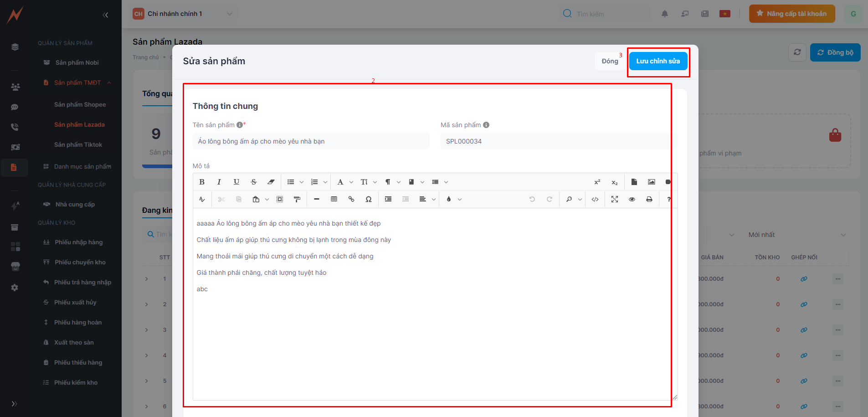Toggle bold formatting in description editor
The width and height of the screenshot is (868, 417).
point(202,182)
